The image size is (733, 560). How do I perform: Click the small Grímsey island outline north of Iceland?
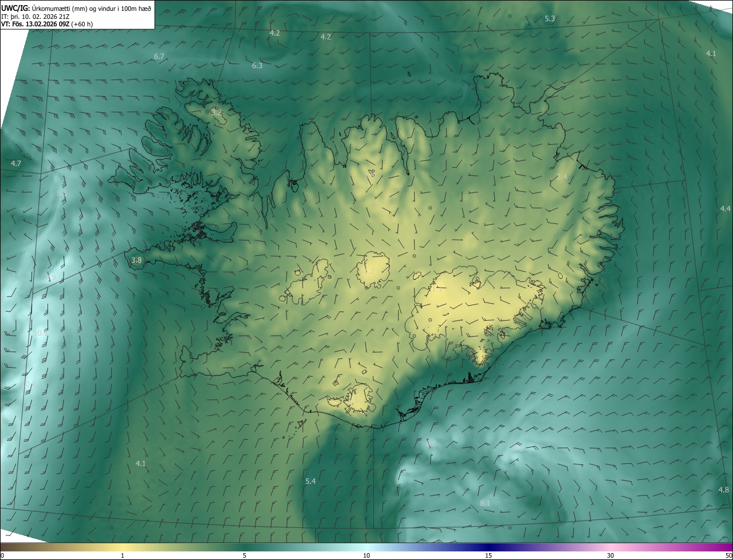[409, 74]
